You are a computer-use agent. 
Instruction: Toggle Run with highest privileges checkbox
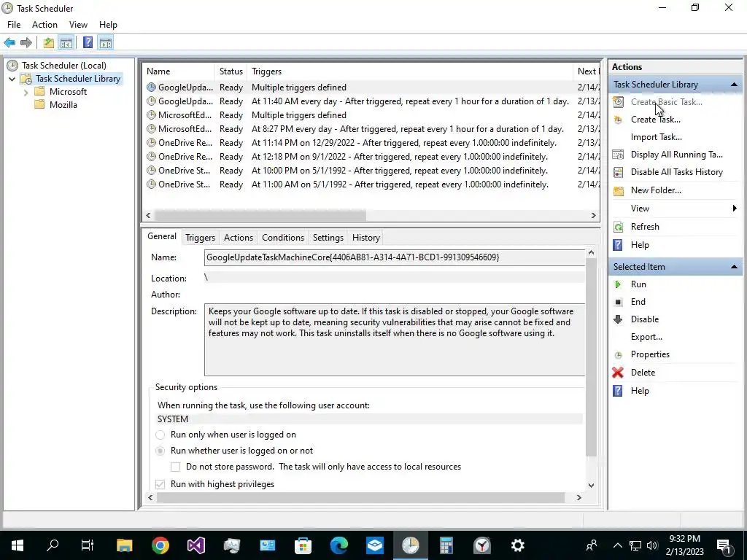(160, 484)
